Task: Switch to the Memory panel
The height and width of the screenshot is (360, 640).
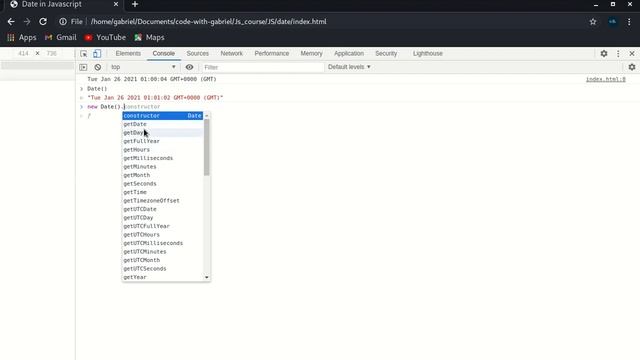Action: tap(311, 53)
